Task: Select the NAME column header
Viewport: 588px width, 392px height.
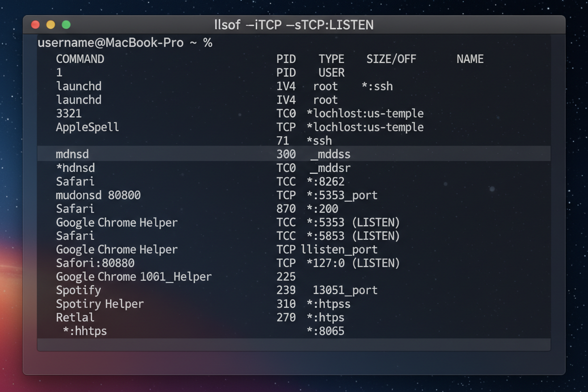Action: coord(470,59)
